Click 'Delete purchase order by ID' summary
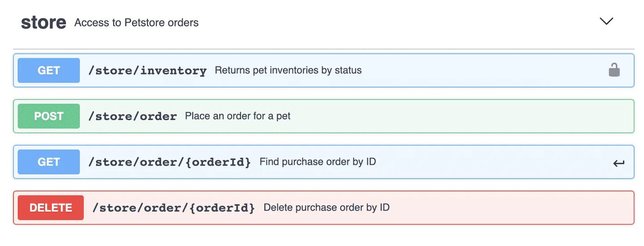Screen dimensions: 644x246 pyautogui.click(x=326, y=208)
